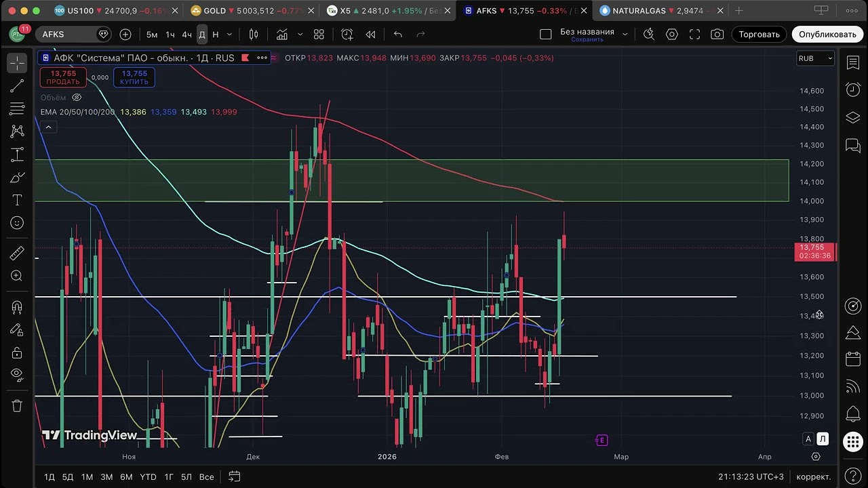868x488 pixels.
Task: Toggle the коррект. adjustment option
Action: tap(813, 477)
